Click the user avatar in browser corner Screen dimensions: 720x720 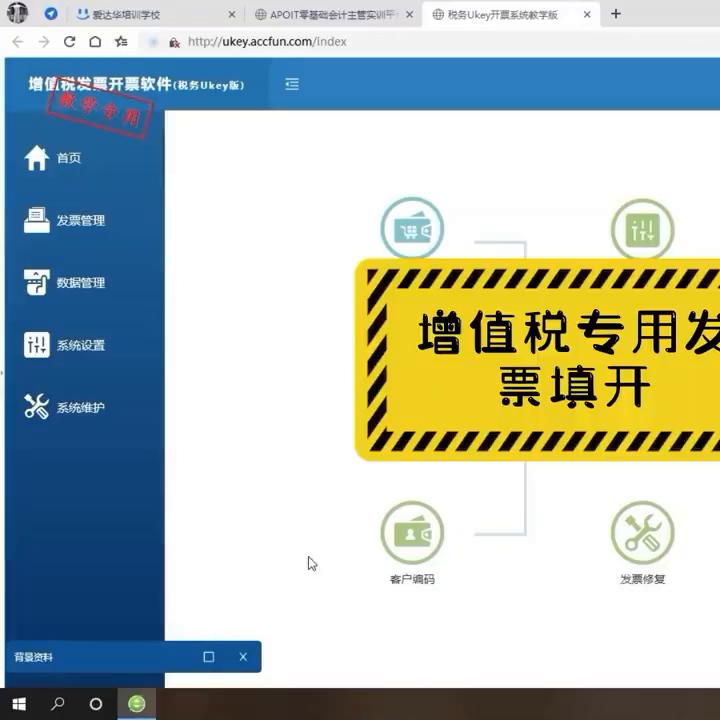coord(17,13)
